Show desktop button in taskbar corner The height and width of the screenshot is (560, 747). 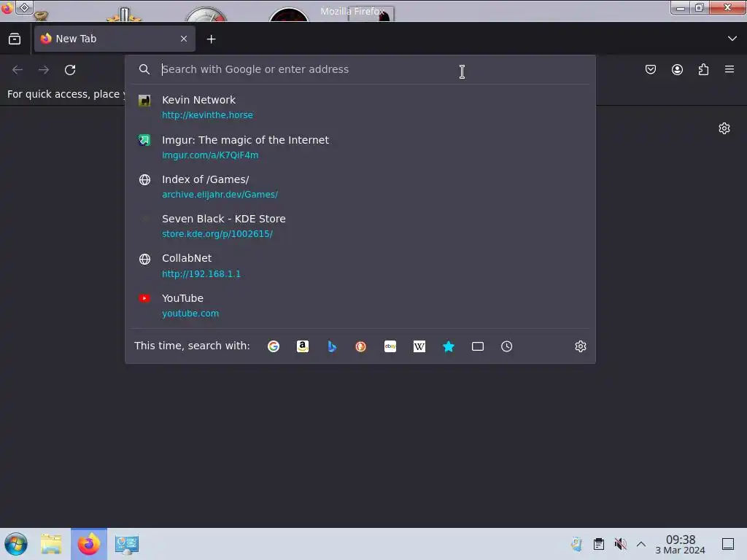tap(728, 544)
